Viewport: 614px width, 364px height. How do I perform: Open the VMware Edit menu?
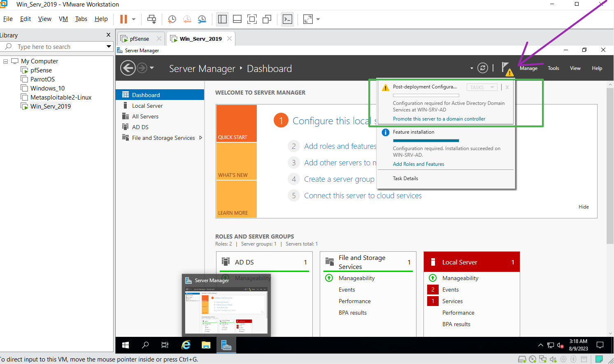(x=26, y=19)
